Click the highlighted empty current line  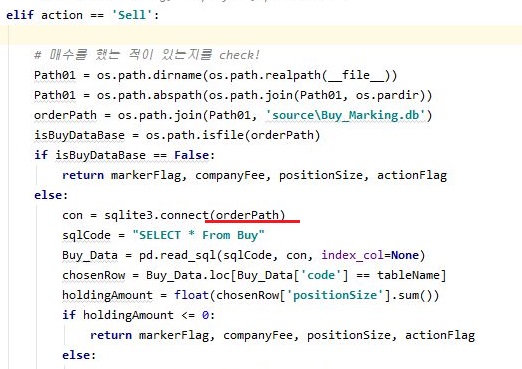(261, 35)
